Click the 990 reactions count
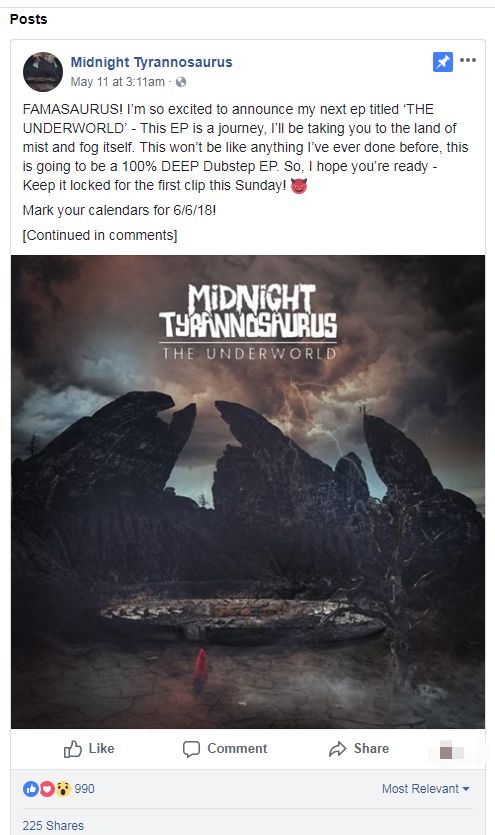Screen dimensions: 495x835 point(84,789)
